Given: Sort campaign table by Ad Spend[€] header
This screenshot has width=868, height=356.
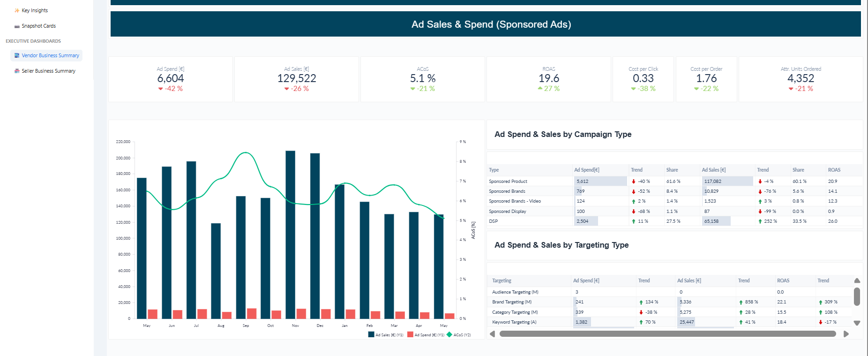Looking at the screenshot, I should click(587, 170).
